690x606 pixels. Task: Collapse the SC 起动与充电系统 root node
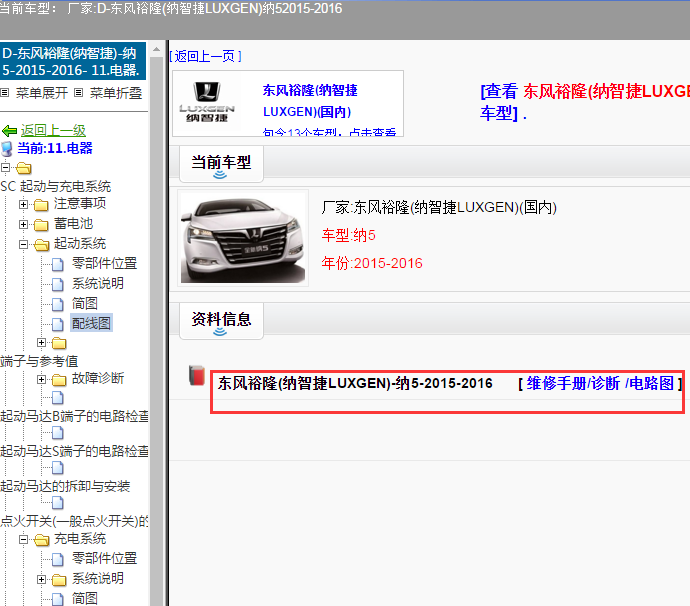(x=5, y=168)
